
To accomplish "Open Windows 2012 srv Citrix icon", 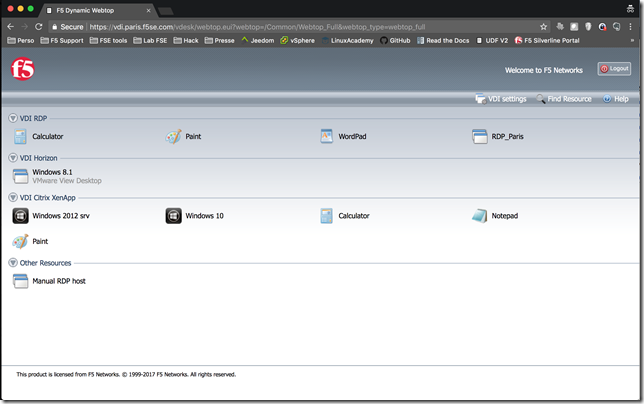I will (x=20, y=216).
